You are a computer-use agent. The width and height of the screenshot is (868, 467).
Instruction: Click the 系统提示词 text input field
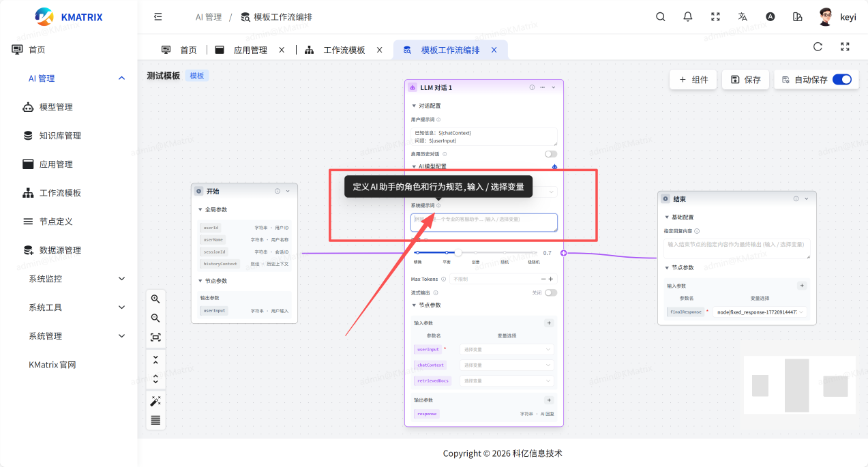pos(483,222)
